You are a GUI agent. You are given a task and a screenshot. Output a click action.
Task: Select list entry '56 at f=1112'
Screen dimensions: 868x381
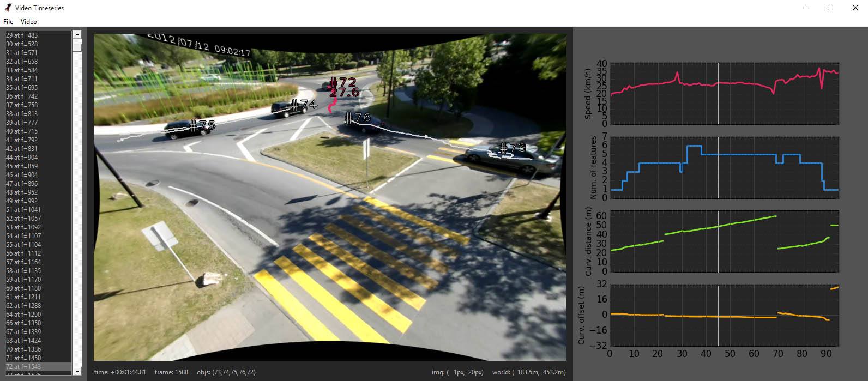[x=38, y=253]
